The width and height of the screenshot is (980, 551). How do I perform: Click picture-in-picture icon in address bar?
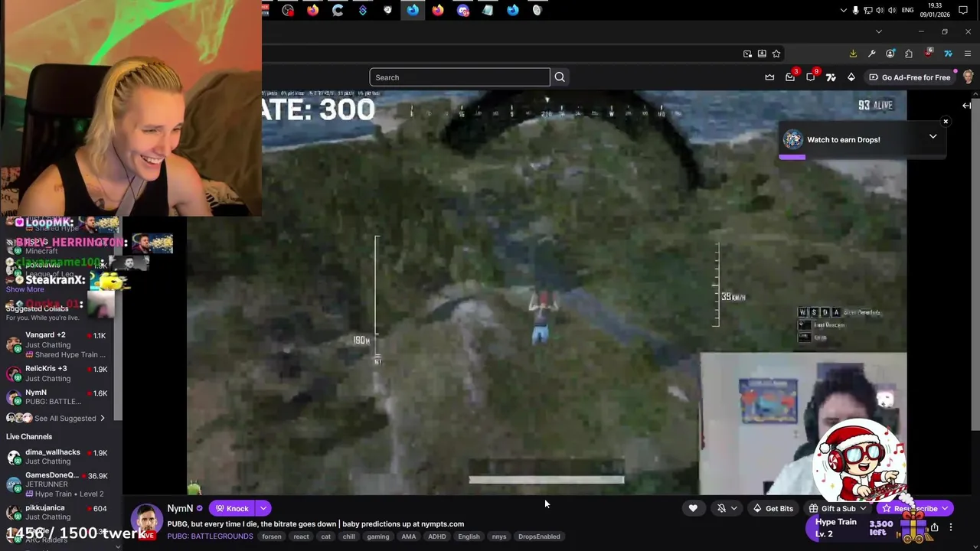[x=747, y=54]
